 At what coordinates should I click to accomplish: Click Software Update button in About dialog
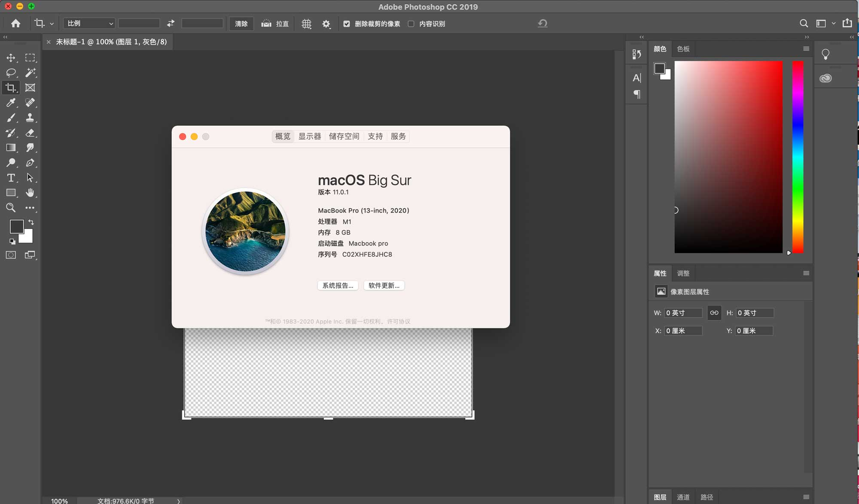[x=384, y=285]
